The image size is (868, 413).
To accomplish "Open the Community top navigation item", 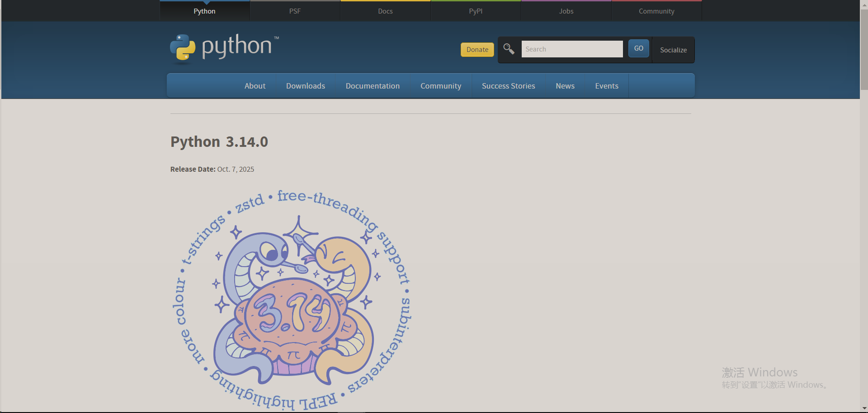I will 656,11.
